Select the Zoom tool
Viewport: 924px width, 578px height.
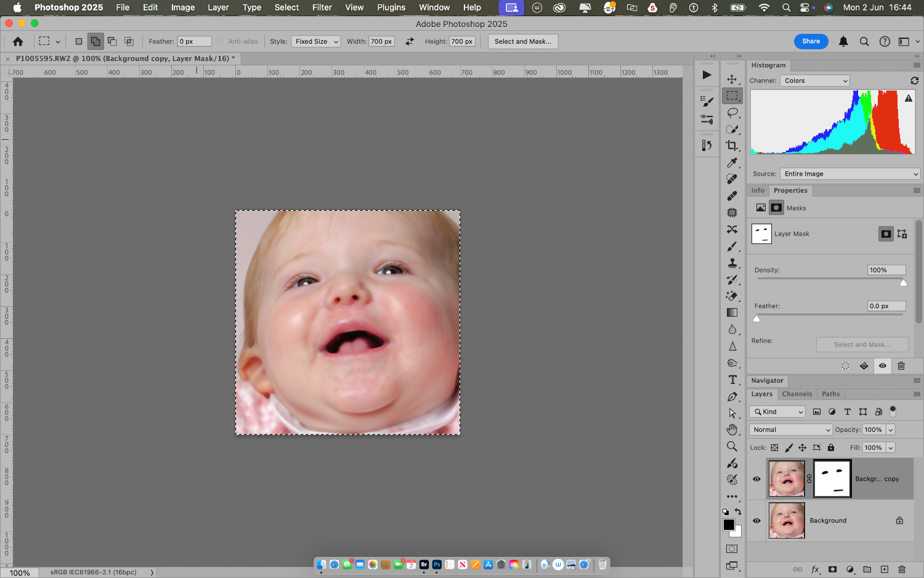[x=732, y=446]
